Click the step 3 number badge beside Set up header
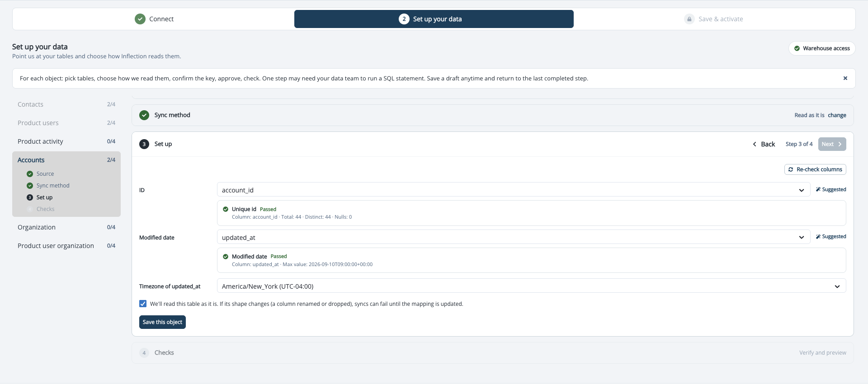The image size is (868, 384). click(x=144, y=144)
